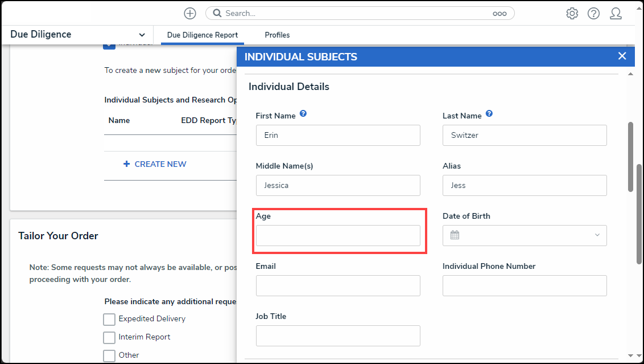Select the Due Diligence Report tab

click(203, 35)
